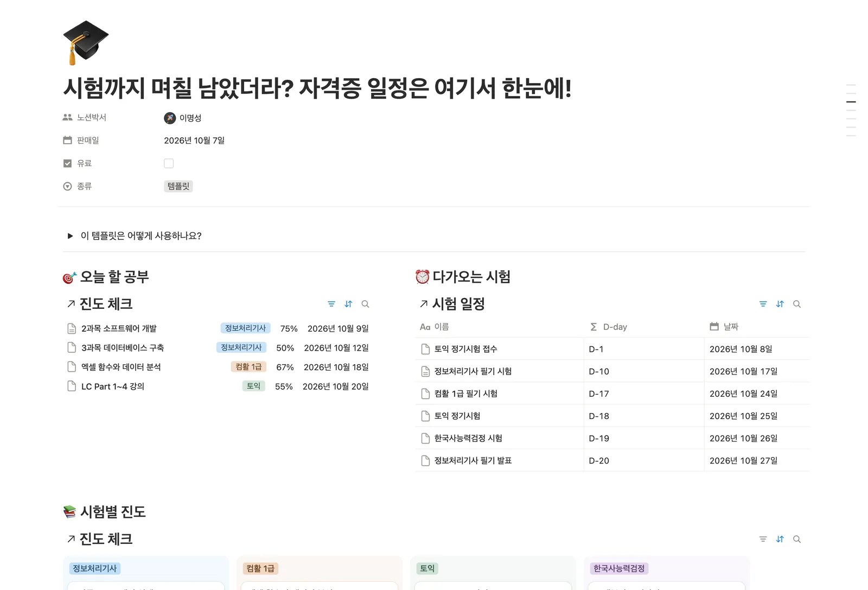Open 3과목 데이터베이스 구축 page
The image size is (868, 590).
123,348
